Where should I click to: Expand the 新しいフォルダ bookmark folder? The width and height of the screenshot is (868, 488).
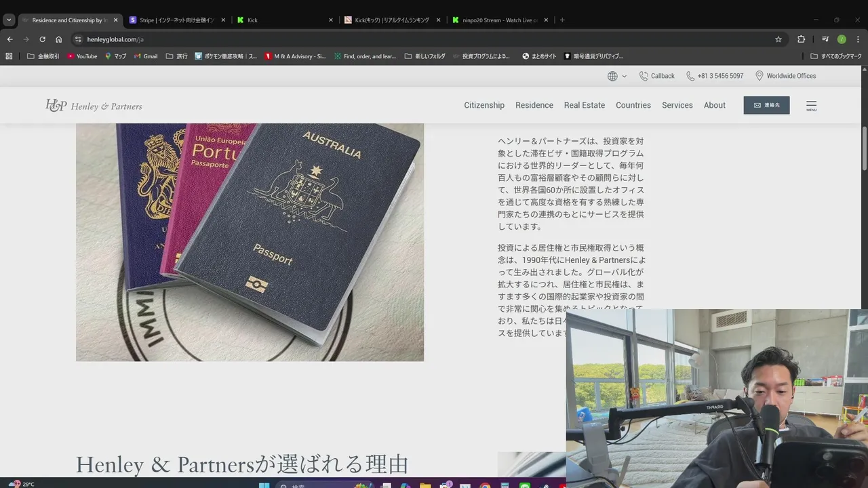[425, 56]
